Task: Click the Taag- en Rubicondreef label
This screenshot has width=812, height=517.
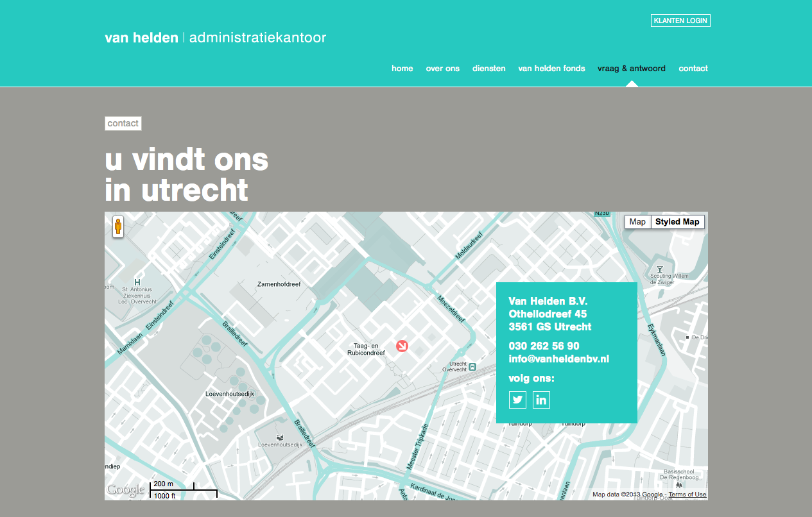Action: click(366, 349)
